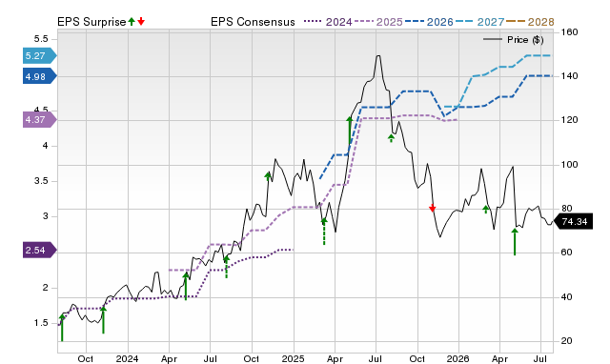The image size is (610, 364).
Task: Click the green surprise arrow near August 2025
Action: [x=392, y=138]
